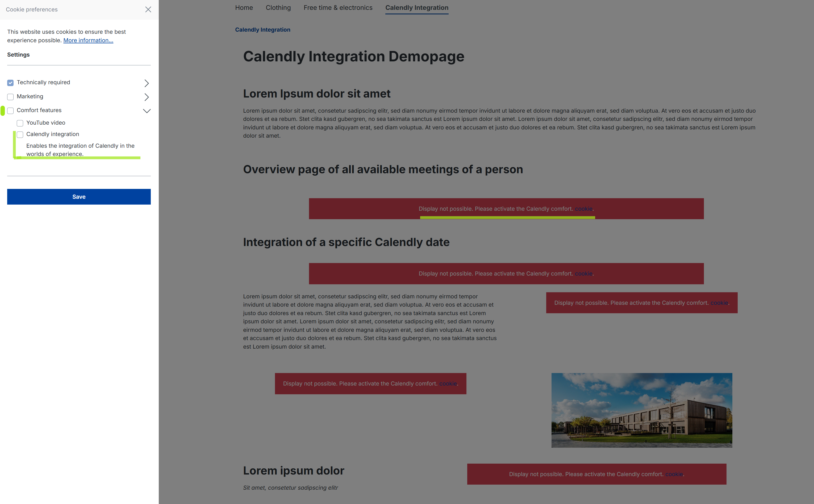Navigate to Clothing menu item
Viewport: 814px width, 504px height.
pyautogui.click(x=278, y=7)
